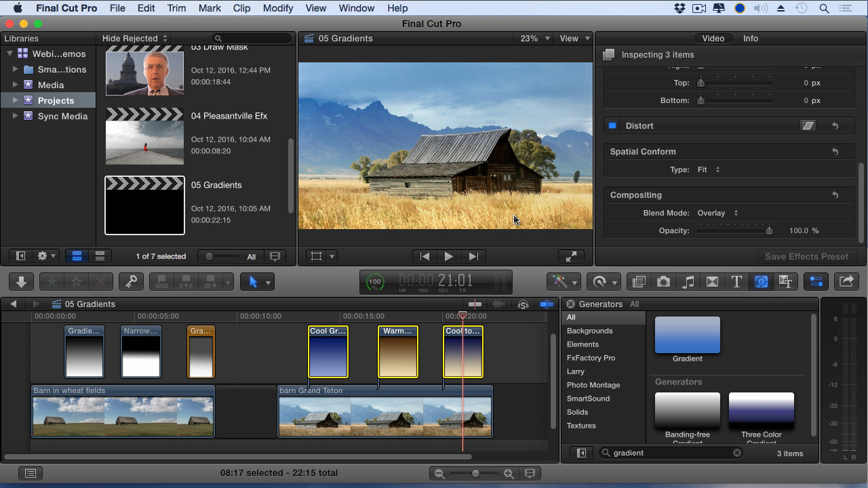Image resolution: width=868 pixels, height=488 pixels.
Task: Open the Generators browser icon
Action: click(x=761, y=282)
